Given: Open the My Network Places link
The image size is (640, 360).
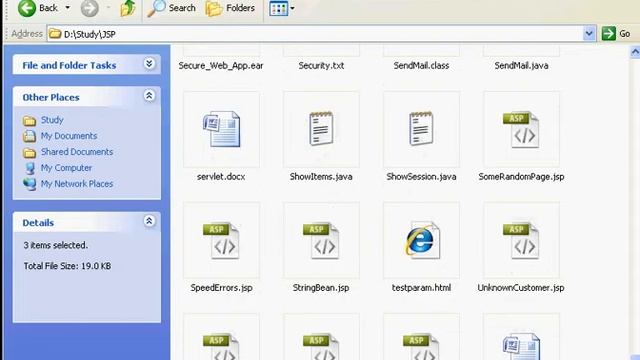Looking at the screenshot, I should click(x=77, y=184).
